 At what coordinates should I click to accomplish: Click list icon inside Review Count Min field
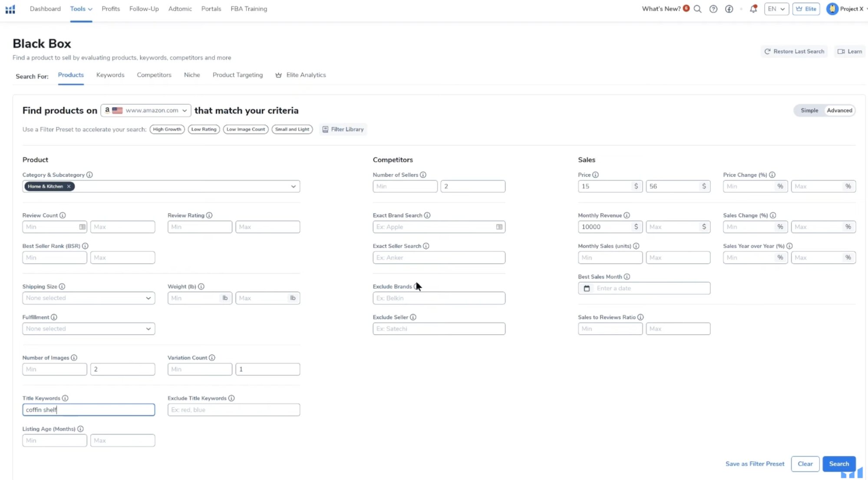[x=82, y=227]
